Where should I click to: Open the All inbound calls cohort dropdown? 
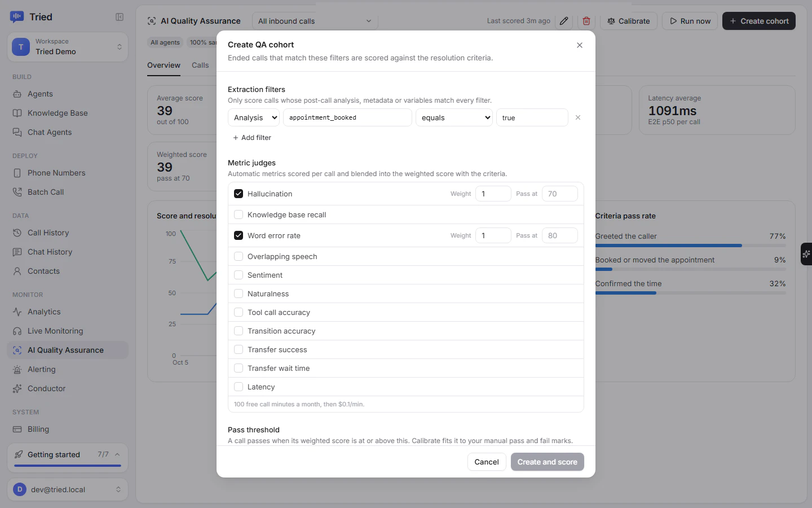point(315,21)
